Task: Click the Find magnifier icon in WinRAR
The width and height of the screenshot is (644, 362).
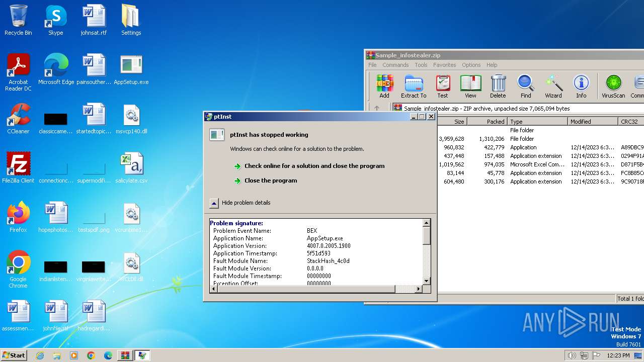Action: tap(526, 86)
